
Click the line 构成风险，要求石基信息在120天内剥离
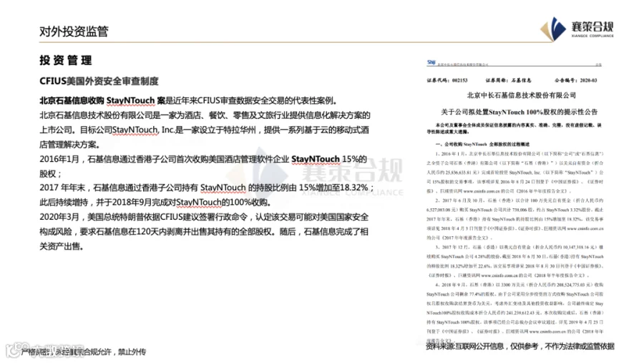click(204, 232)
